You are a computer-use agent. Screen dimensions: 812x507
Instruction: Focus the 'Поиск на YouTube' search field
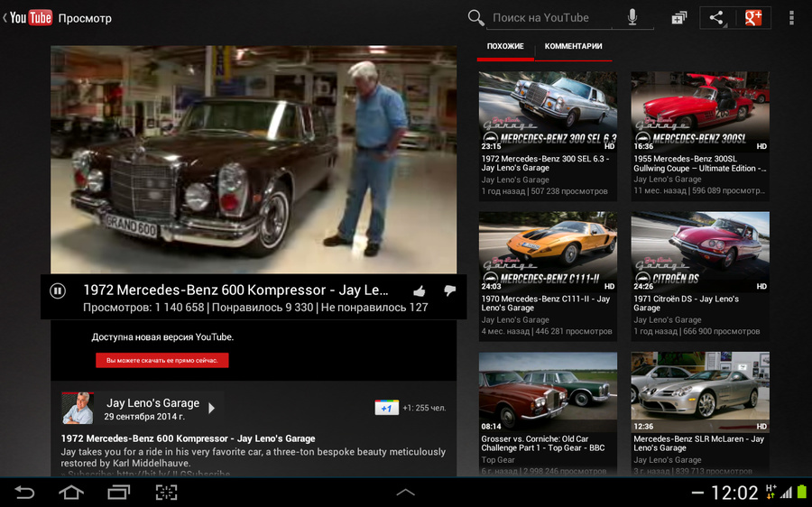point(549,18)
